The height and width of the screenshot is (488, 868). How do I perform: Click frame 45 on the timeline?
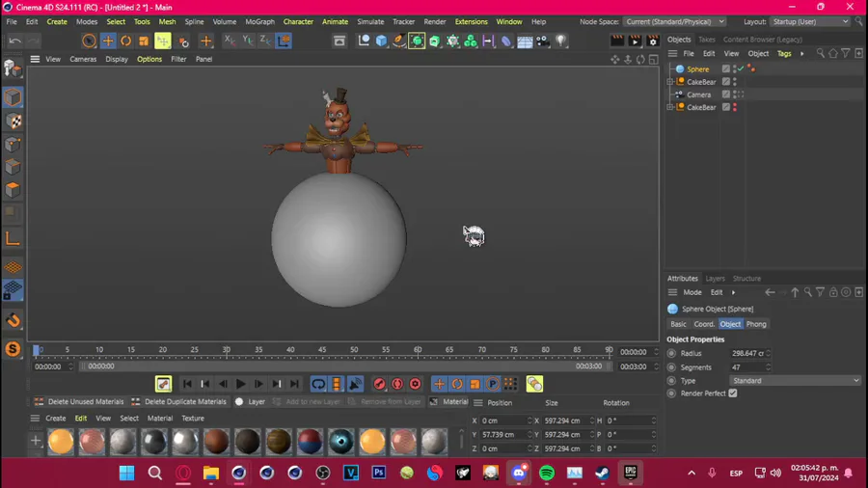(x=322, y=350)
